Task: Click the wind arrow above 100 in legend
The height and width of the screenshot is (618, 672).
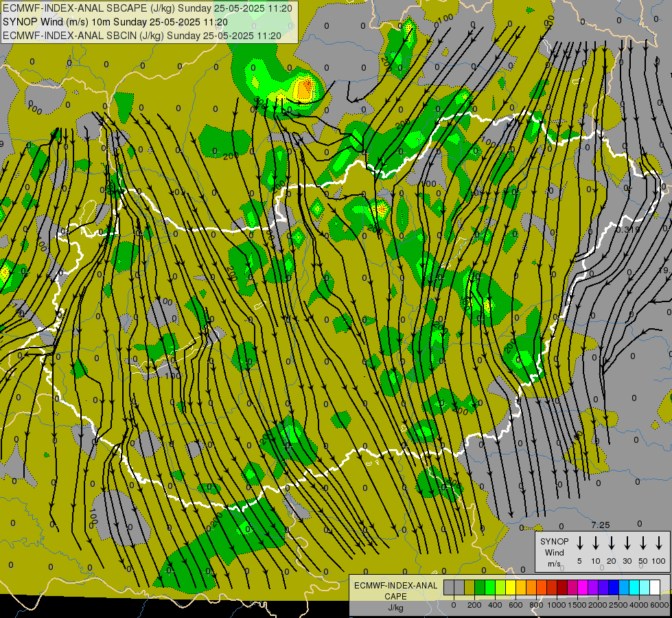Action: coord(659,543)
